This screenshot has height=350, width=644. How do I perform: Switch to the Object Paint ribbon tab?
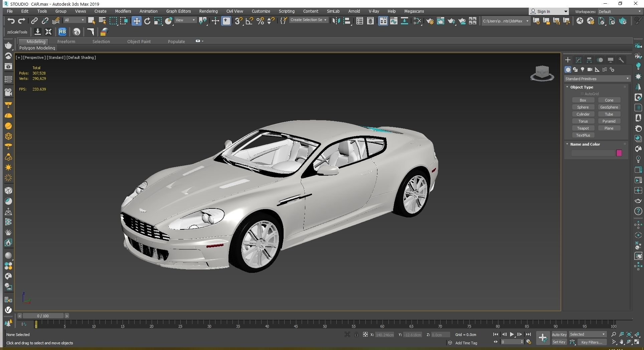click(x=139, y=41)
